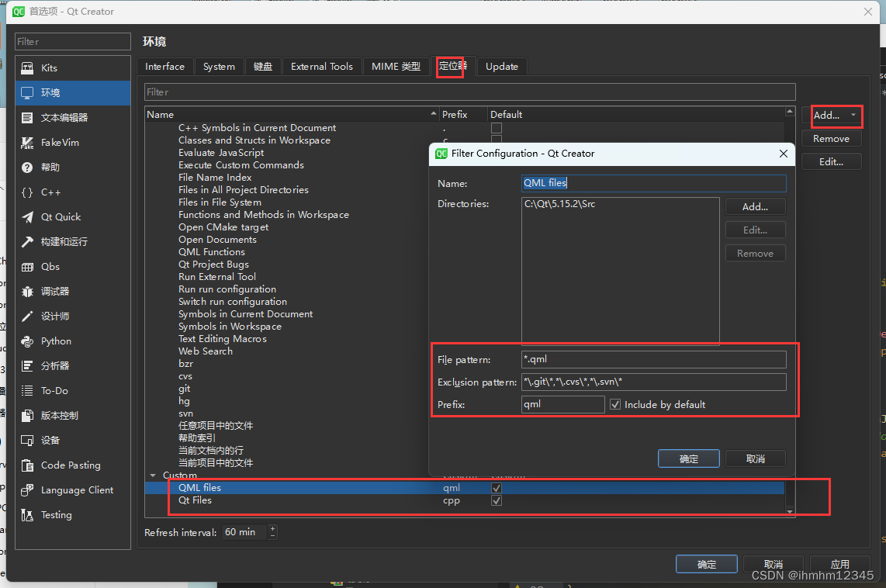Select the 定位器 tab
Image resolution: width=886 pixels, height=588 pixels.
pyautogui.click(x=452, y=66)
